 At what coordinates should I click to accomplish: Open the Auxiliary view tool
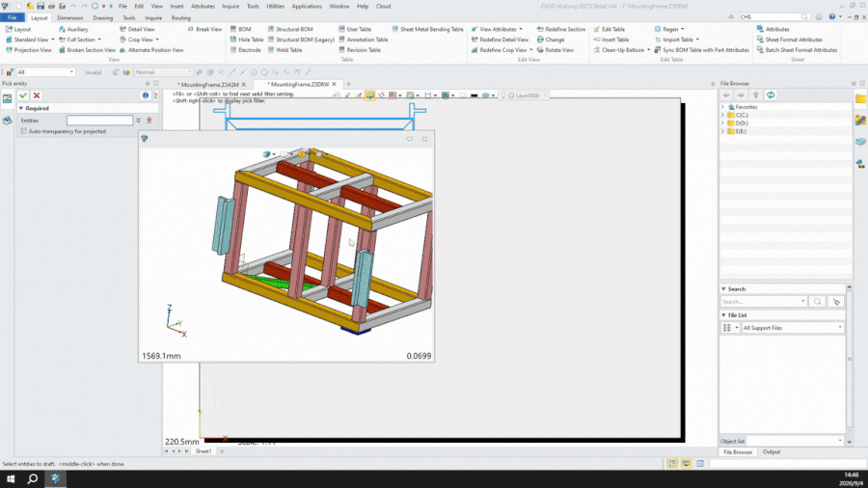[x=73, y=29]
